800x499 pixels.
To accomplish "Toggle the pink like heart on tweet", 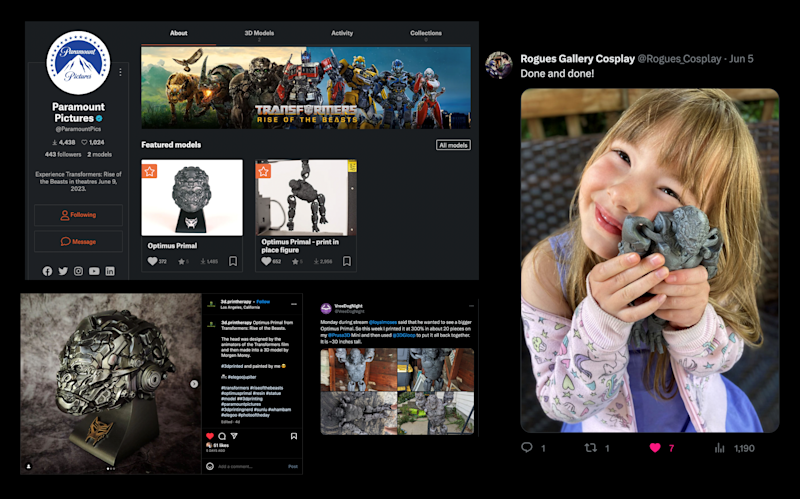I will tap(655, 448).
